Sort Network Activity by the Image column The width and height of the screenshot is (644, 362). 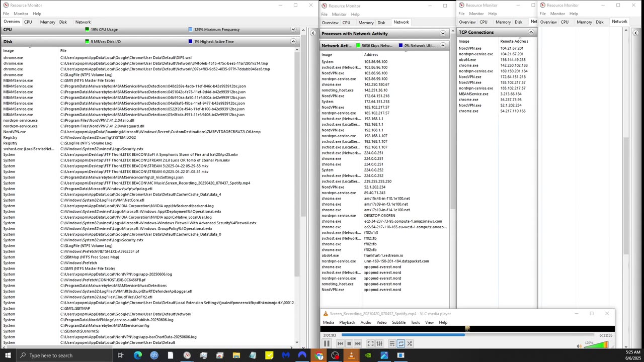coord(341,55)
